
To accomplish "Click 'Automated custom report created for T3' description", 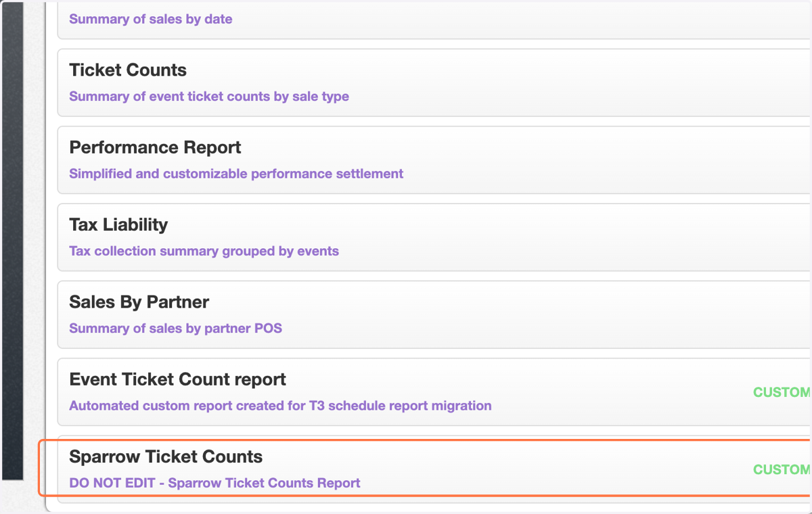I will (280, 406).
